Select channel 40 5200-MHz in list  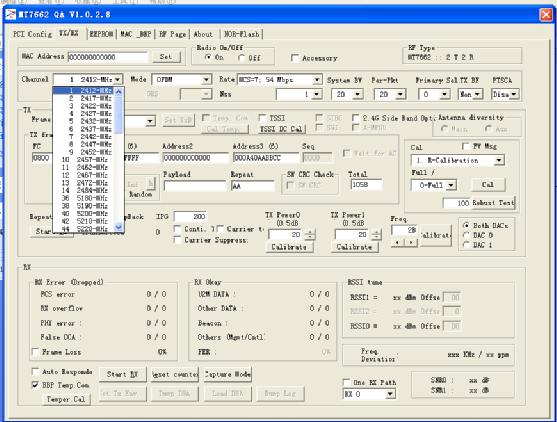coord(84,213)
